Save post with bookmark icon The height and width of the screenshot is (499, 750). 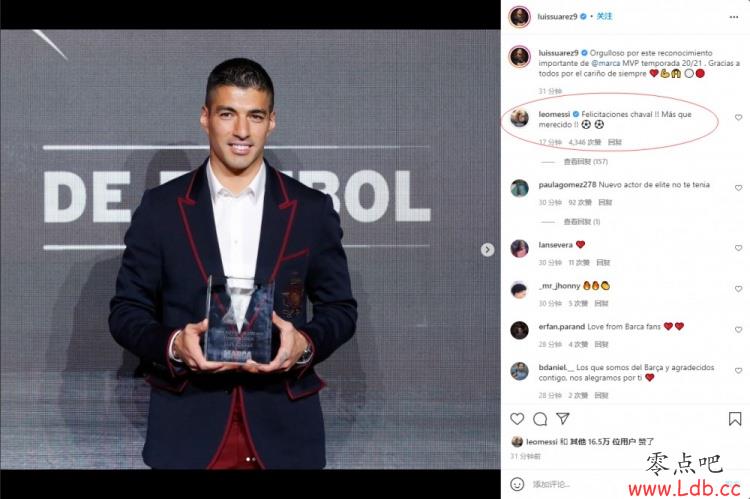pyautogui.click(x=735, y=419)
